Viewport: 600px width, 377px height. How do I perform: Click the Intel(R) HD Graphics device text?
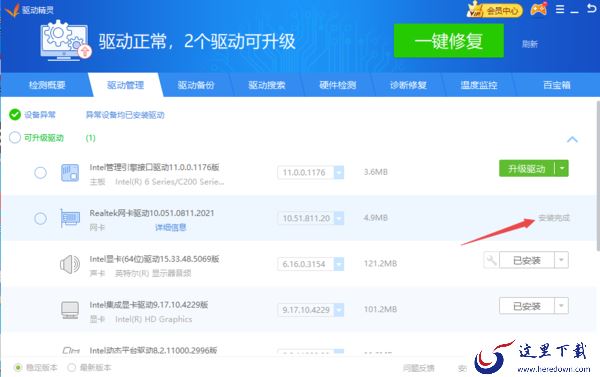[x=153, y=319]
